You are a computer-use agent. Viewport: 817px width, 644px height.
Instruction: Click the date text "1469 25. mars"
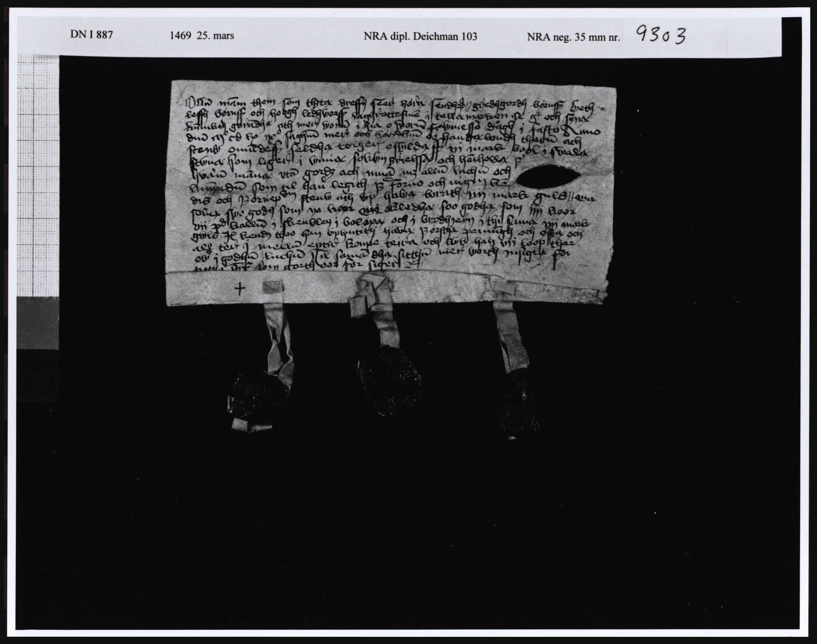[x=202, y=36]
